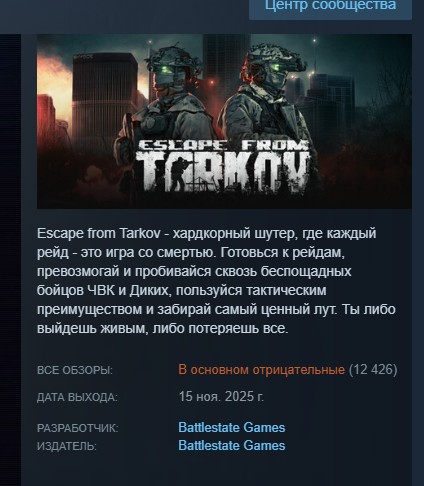Click the left soldier in the banner artwork
This screenshot has height=486, width=424.
pyautogui.click(x=165, y=110)
